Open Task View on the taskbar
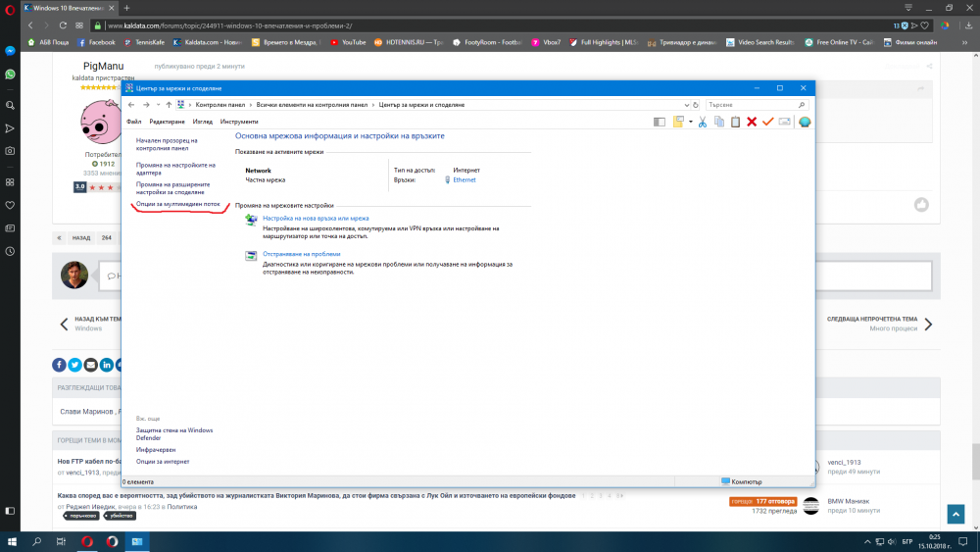 tap(61, 542)
